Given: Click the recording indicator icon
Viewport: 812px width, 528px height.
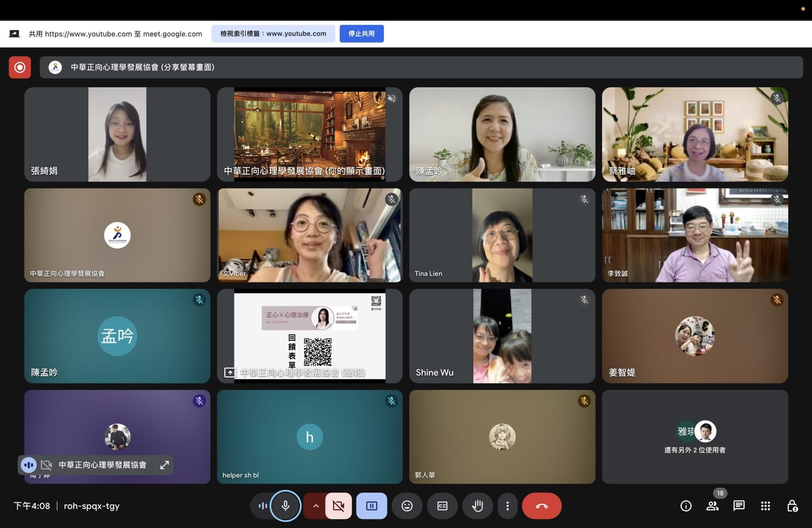Looking at the screenshot, I should [20, 67].
